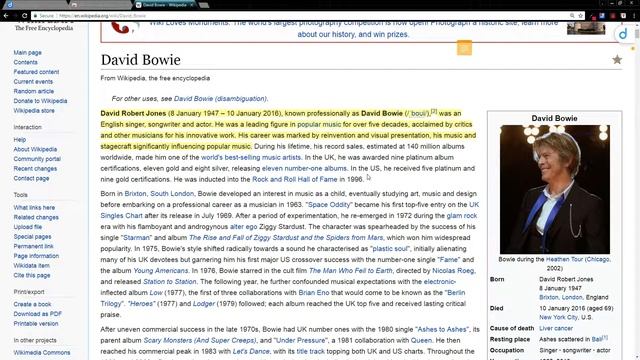Screen dimensions: 640x360
Task: Open What links here tool
Action: [x=34, y=207]
